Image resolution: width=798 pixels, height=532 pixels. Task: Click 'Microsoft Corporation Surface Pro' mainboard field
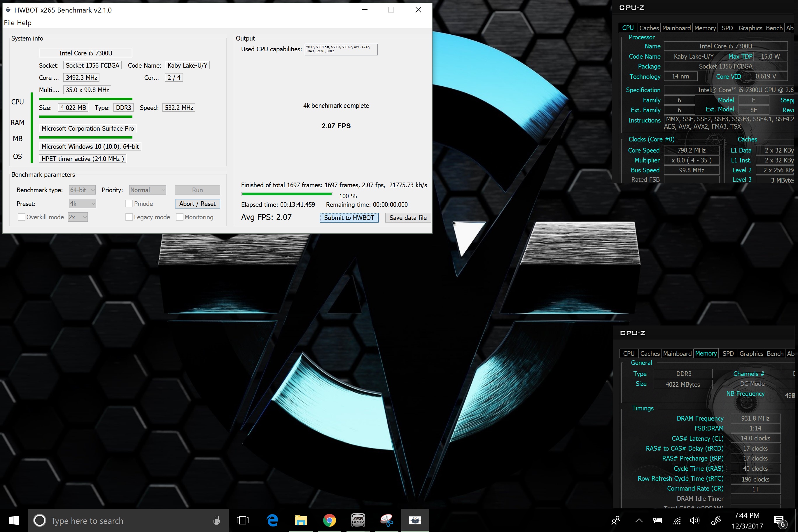pyautogui.click(x=87, y=128)
